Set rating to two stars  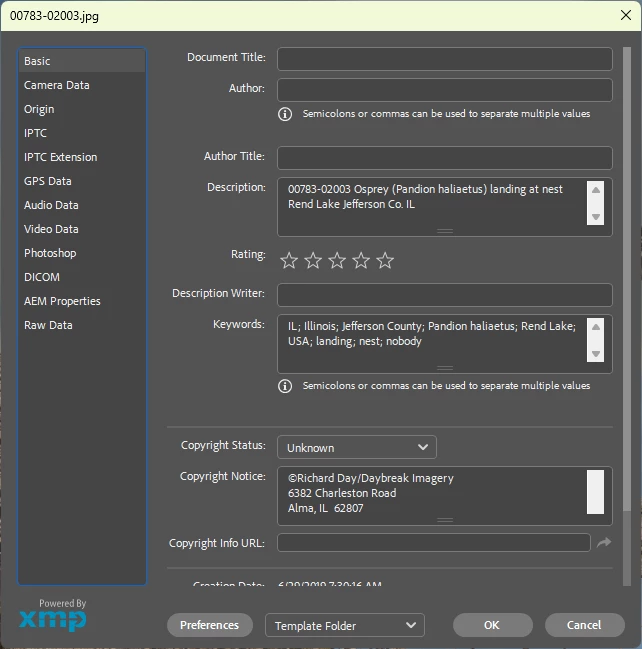tap(313, 260)
